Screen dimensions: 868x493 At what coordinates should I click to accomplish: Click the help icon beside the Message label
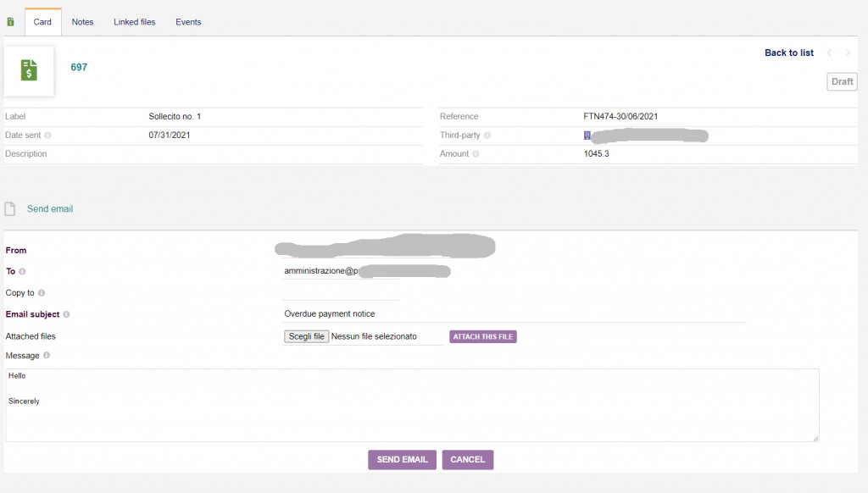(47, 356)
